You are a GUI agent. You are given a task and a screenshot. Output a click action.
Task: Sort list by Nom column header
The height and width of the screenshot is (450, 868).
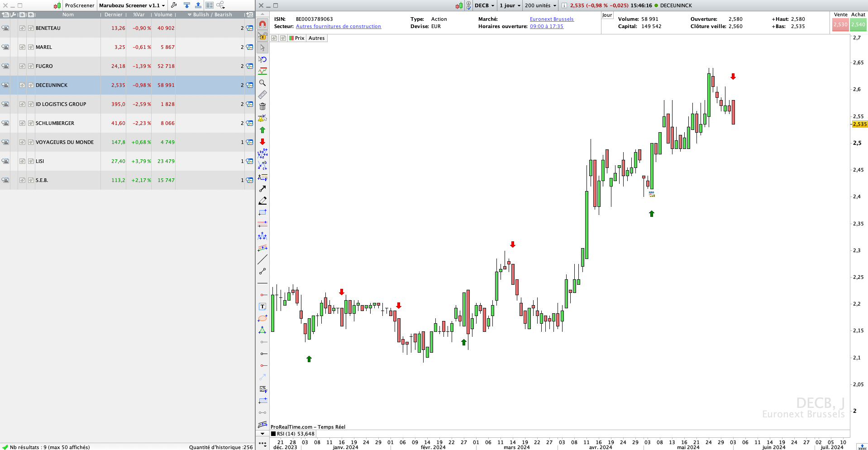pos(68,14)
